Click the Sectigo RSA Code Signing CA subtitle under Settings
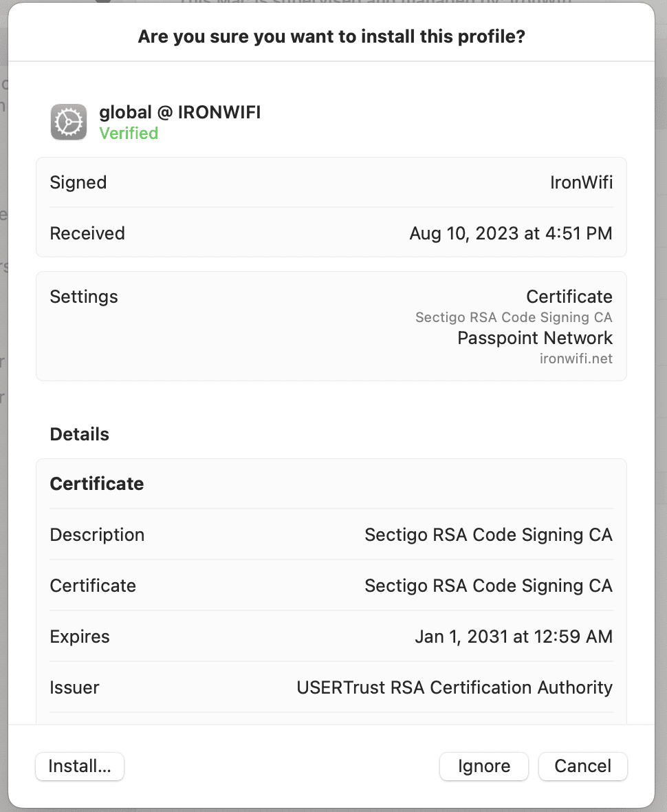The width and height of the screenshot is (667, 812). pos(514,317)
